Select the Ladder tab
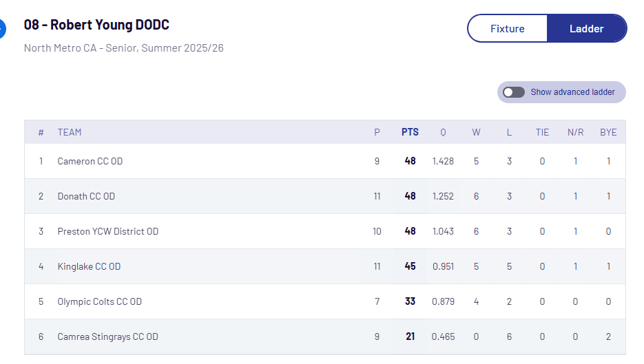 point(586,29)
